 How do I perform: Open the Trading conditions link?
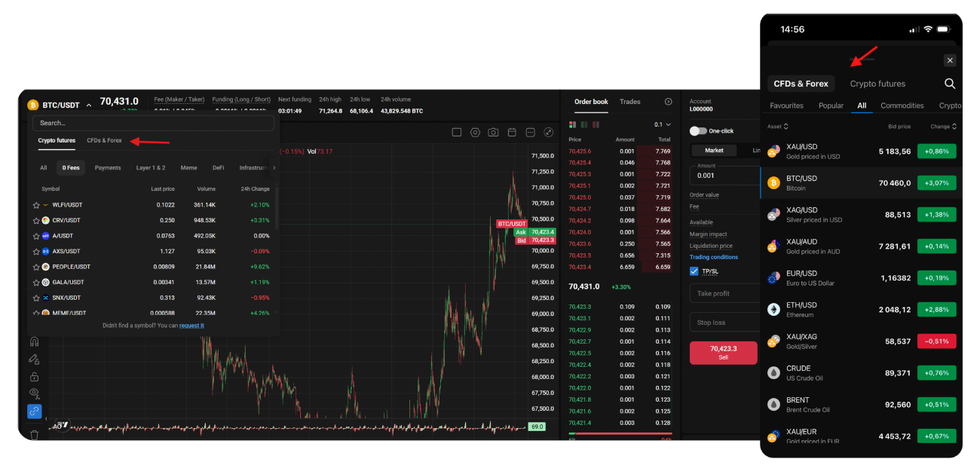(x=713, y=257)
